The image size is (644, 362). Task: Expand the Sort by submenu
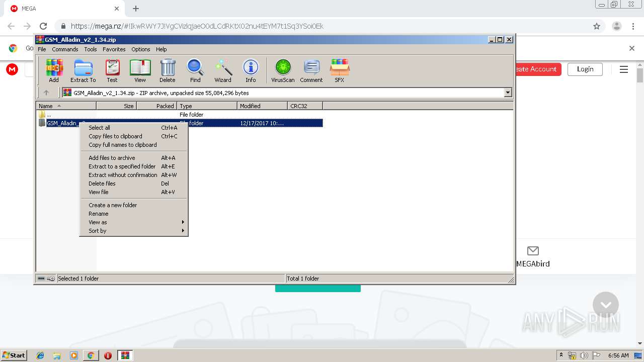point(134,231)
